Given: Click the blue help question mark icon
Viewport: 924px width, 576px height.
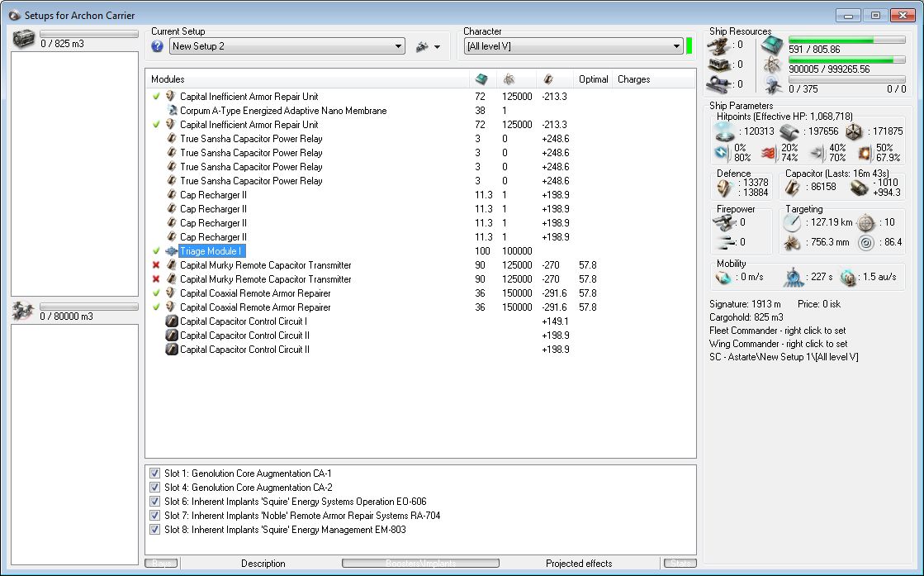Looking at the screenshot, I should pos(157,46).
